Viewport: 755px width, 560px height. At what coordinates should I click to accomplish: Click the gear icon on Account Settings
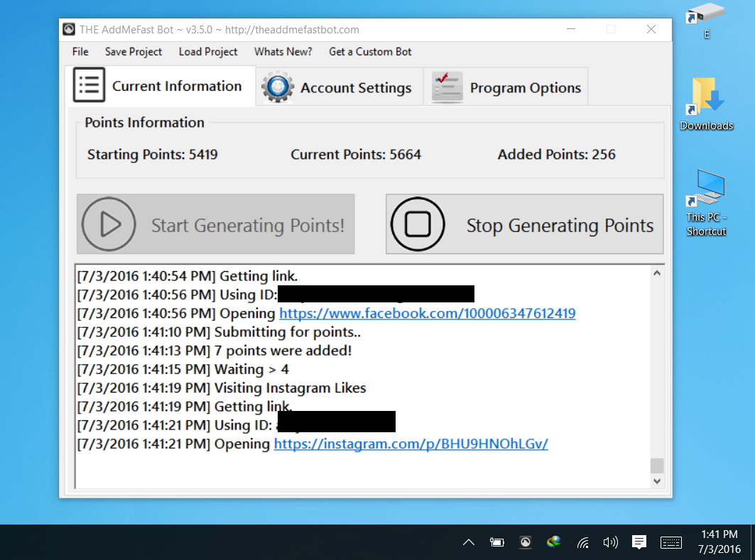(x=278, y=87)
